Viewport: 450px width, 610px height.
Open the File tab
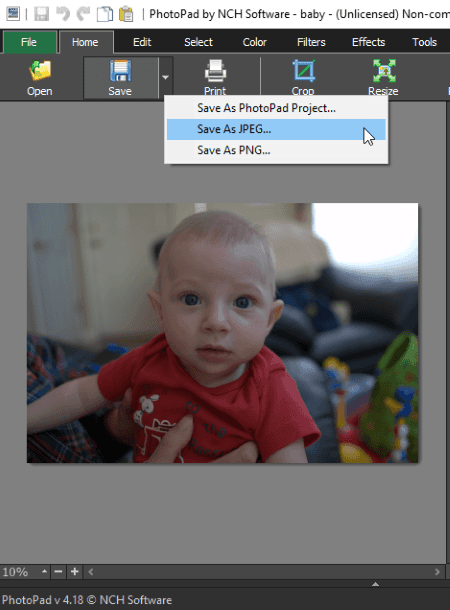(29, 42)
